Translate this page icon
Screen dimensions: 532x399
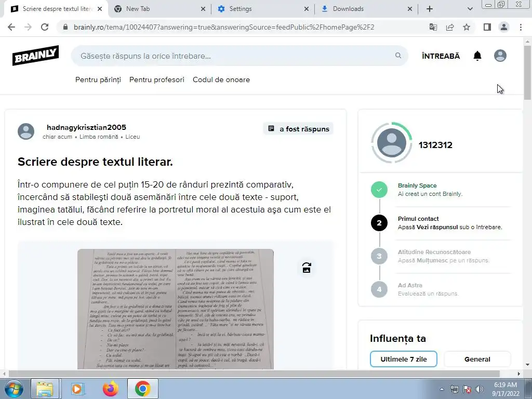(433, 27)
